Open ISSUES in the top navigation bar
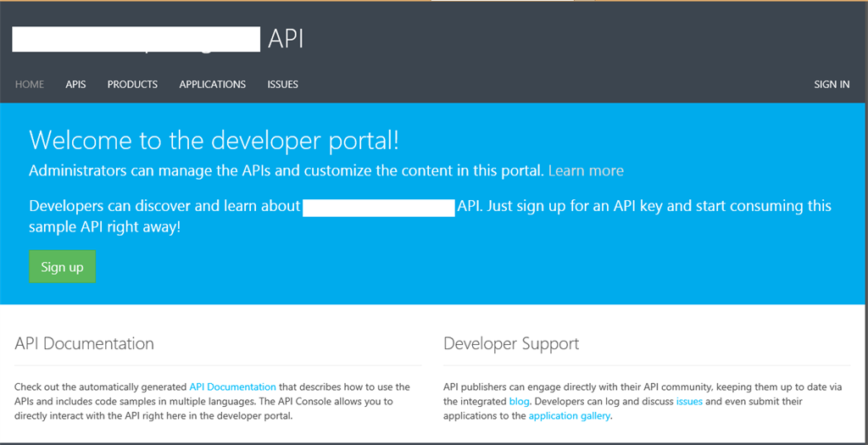This screenshot has height=445, width=868. tap(282, 85)
